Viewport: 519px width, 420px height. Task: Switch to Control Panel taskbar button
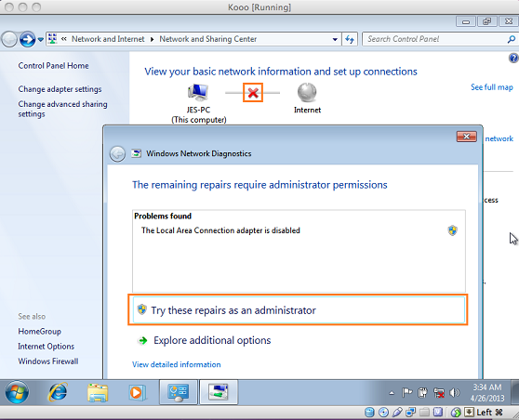179,392
